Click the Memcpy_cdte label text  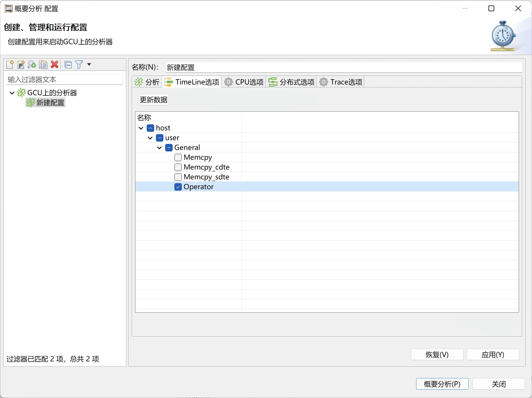206,167
